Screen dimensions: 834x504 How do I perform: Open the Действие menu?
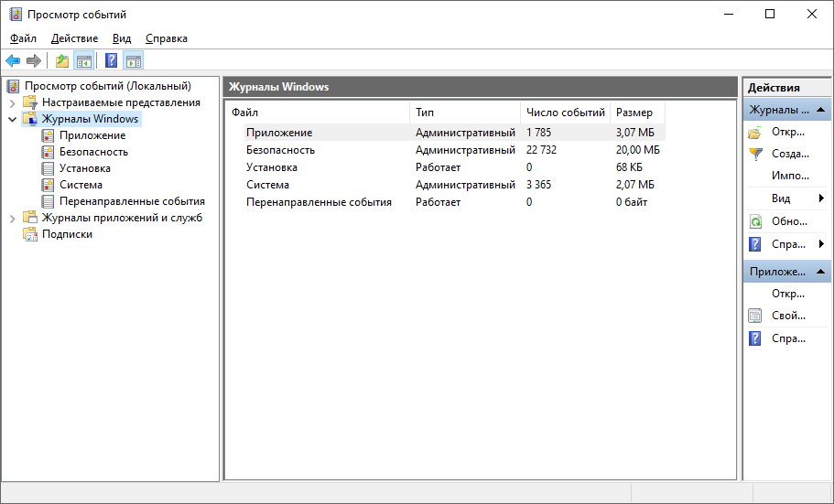[x=74, y=38]
